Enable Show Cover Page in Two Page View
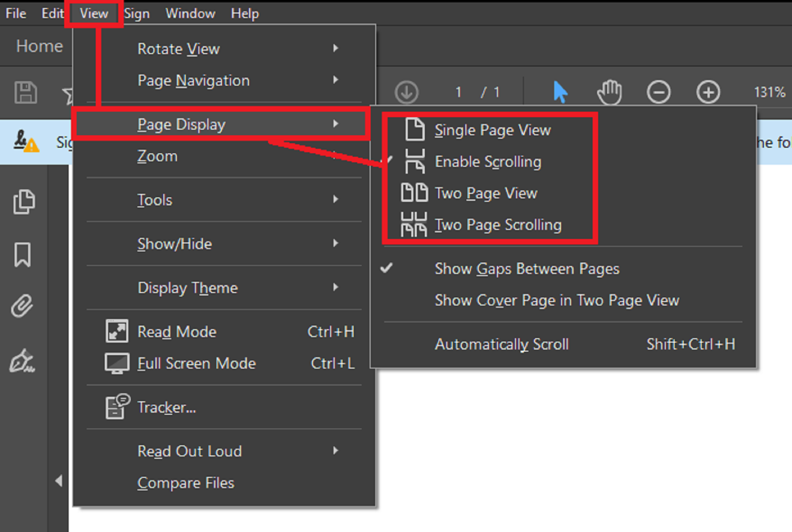Image resolution: width=792 pixels, height=532 pixels. point(557,300)
